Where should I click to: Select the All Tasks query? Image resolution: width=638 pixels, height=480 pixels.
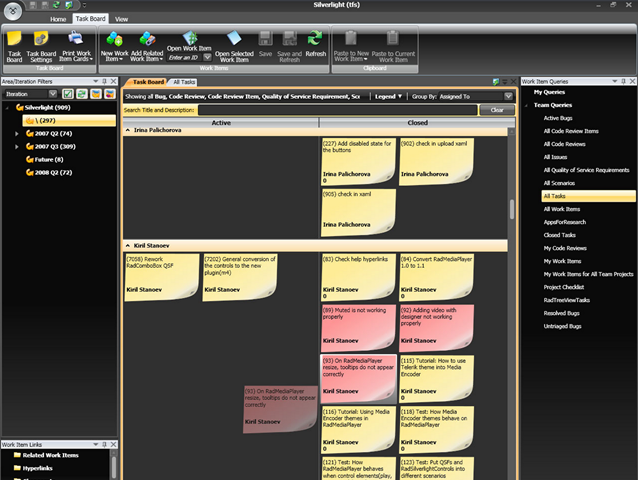pyautogui.click(x=588, y=196)
